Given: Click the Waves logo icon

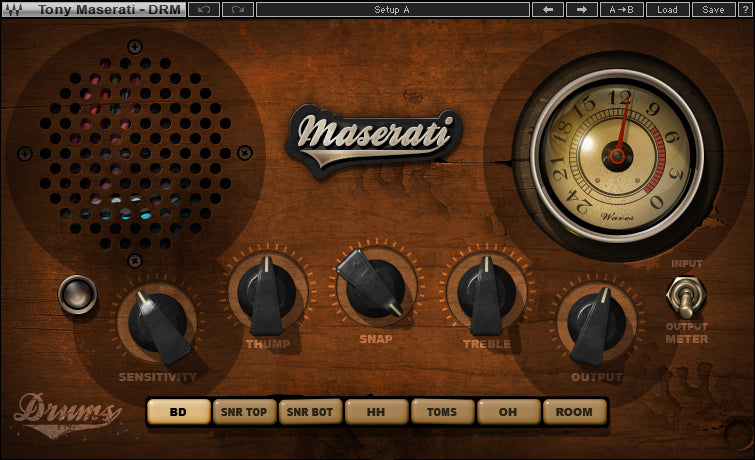Looking at the screenshot, I should pos(14,10).
